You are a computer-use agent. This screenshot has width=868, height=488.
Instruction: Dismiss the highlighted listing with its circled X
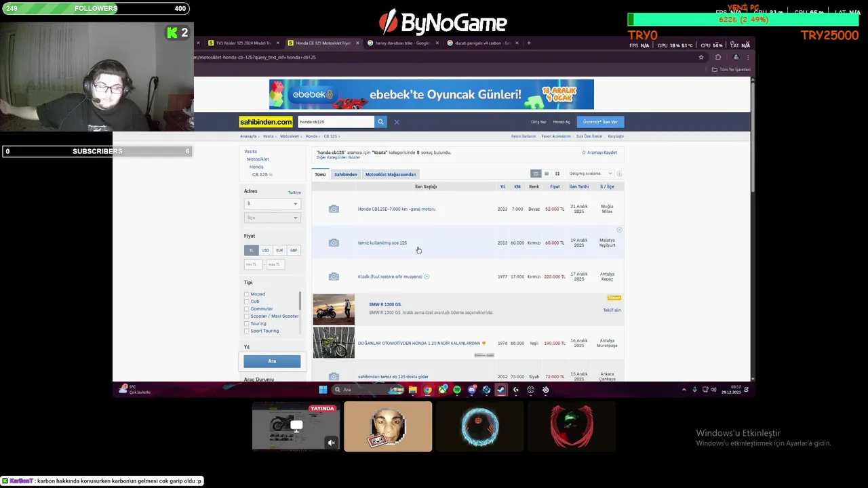(619, 230)
